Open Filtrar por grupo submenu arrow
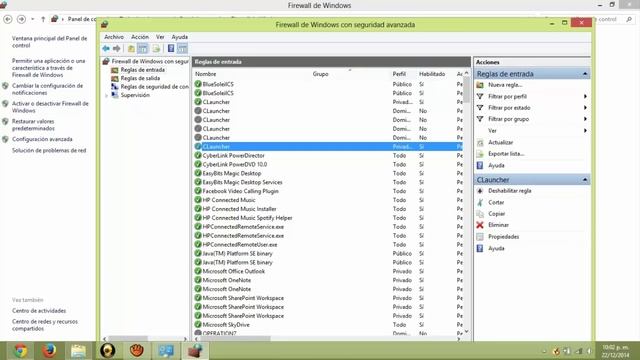This screenshot has height=360, width=640. pos(585,119)
